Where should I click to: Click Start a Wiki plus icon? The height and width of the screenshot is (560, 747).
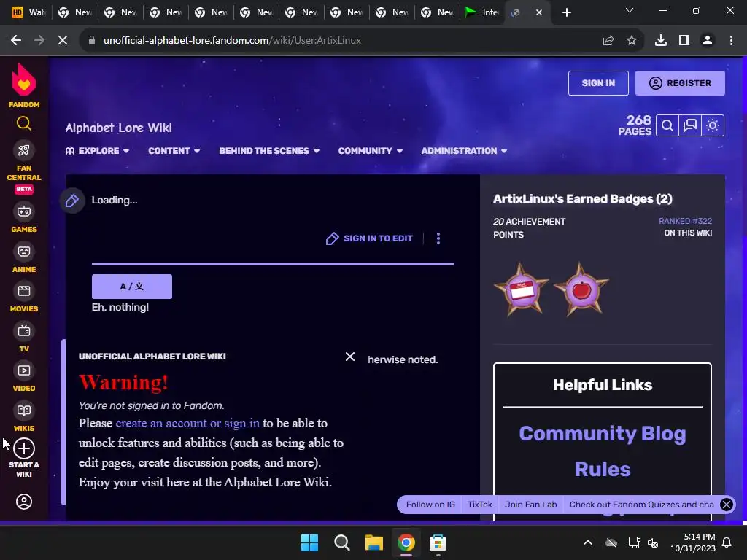pyautogui.click(x=24, y=448)
